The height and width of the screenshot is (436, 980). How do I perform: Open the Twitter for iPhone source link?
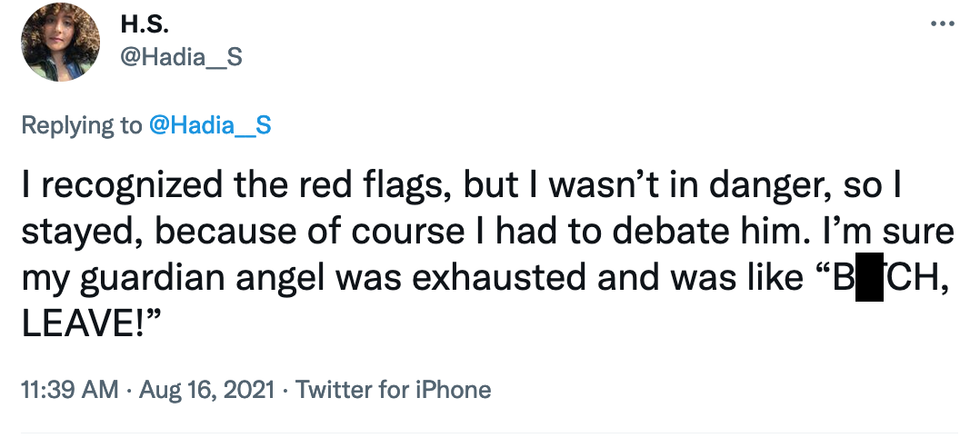[x=395, y=388]
